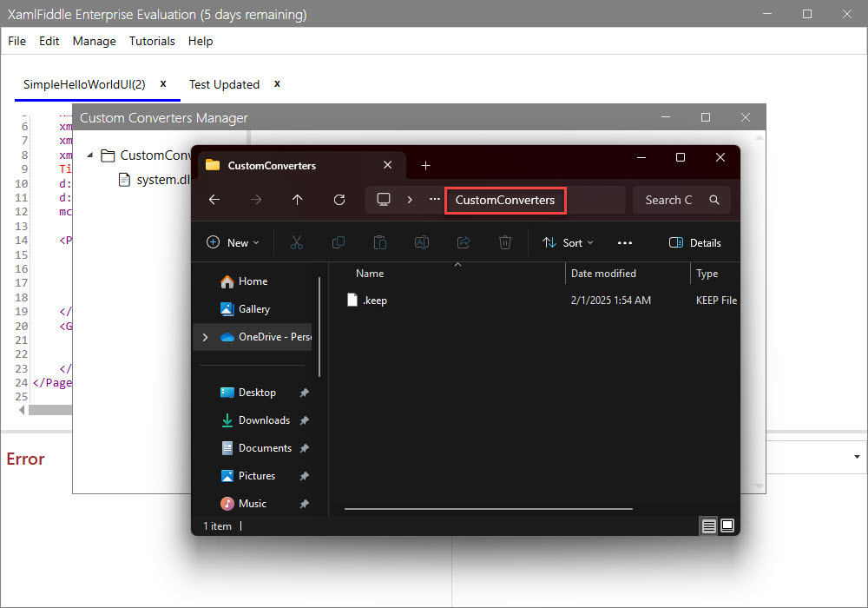The height and width of the screenshot is (608, 868).
Task: Open Tutorials menu in XamlFiddle
Action: coord(152,41)
